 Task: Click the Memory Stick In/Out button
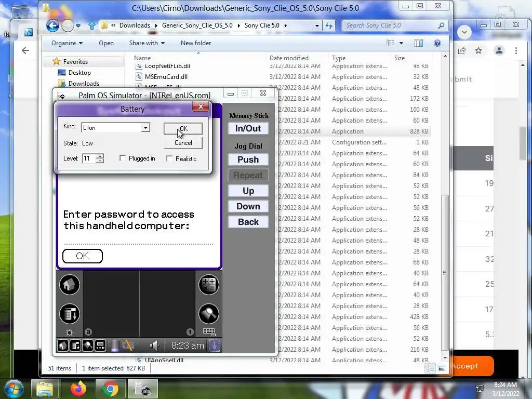pos(248,128)
